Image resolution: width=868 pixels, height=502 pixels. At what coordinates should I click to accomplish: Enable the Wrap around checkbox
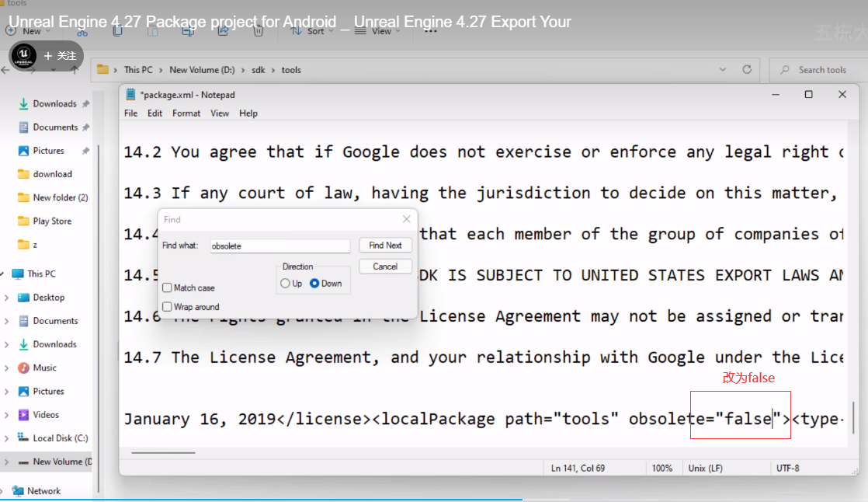click(167, 306)
